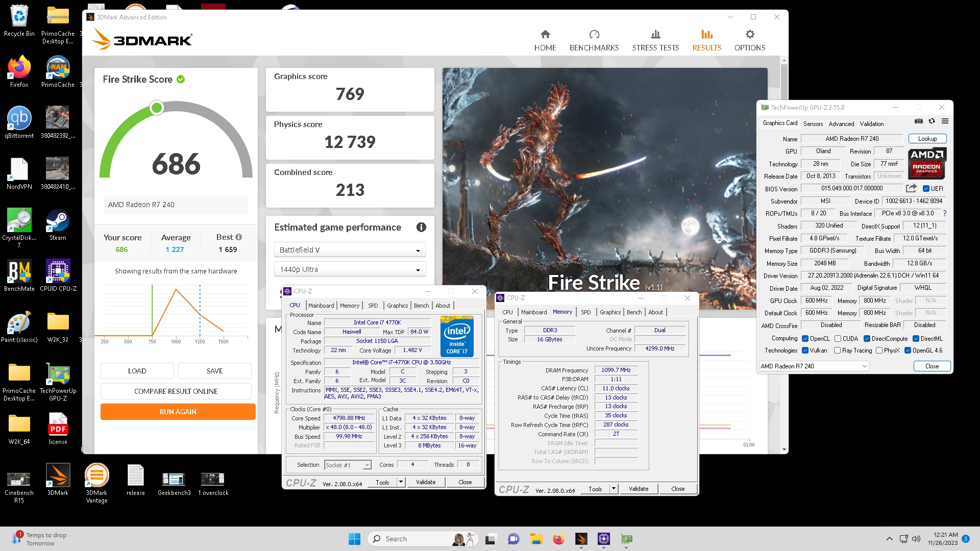980x551 pixels.
Task: Click COMPARE RESULT ONLINE button
Action: coord(176,391)
